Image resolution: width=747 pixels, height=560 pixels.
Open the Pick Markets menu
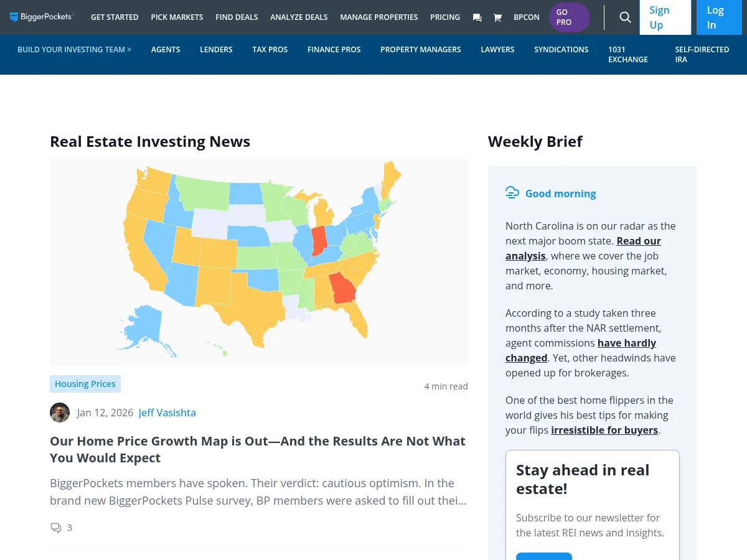pyautogui.click(x=177, y=17)
